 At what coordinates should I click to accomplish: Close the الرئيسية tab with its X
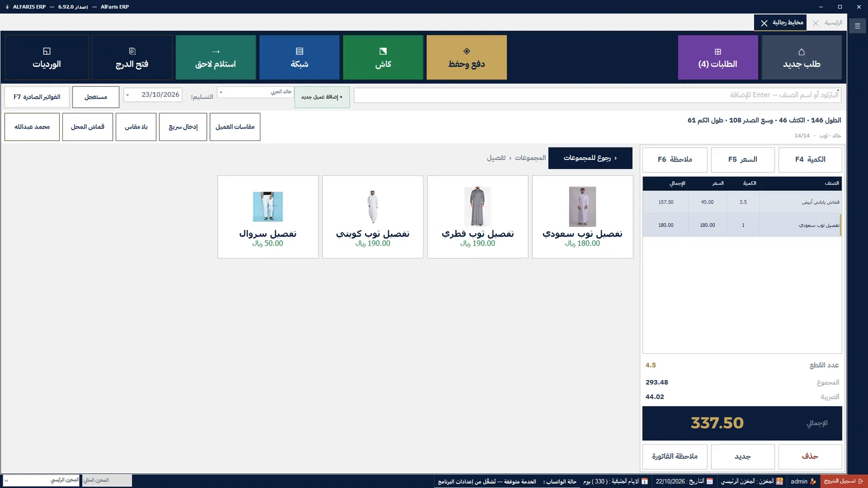click(815, 23)
